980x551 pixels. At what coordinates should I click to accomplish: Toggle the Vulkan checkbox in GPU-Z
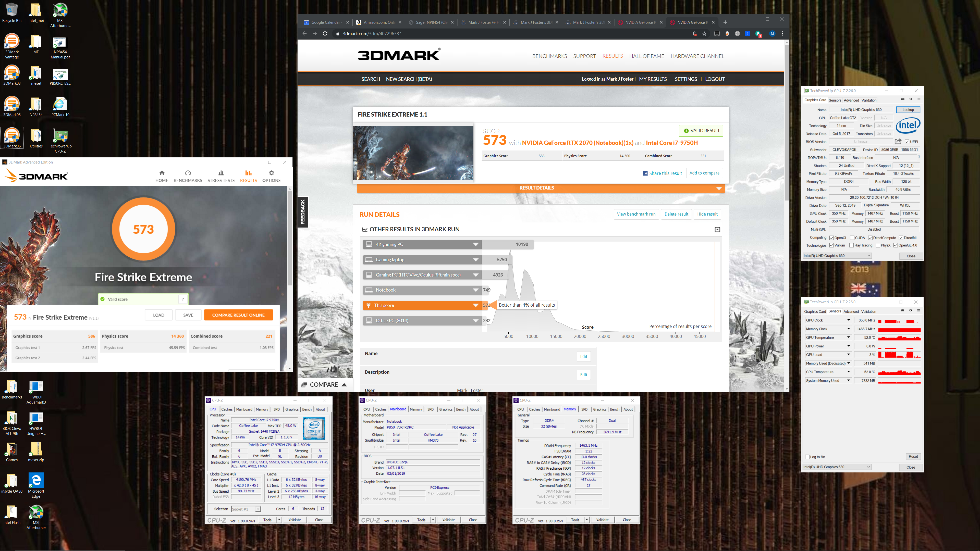pos(832,245)
